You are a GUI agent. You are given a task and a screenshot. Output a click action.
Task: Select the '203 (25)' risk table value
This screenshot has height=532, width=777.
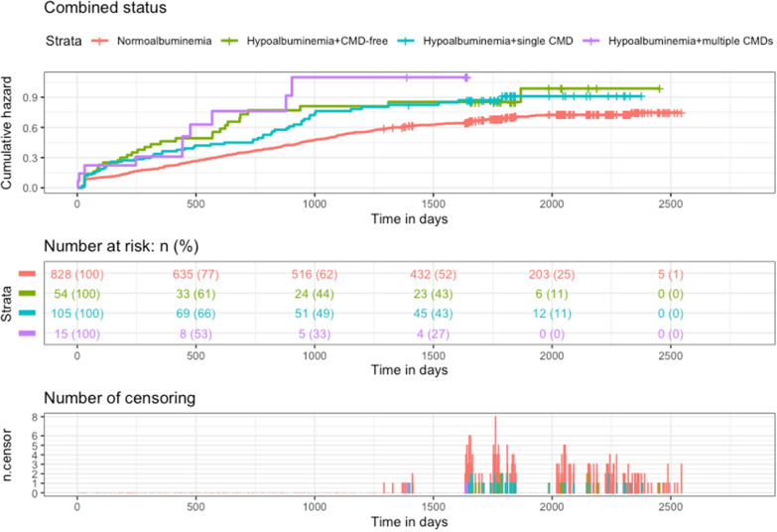551,274
